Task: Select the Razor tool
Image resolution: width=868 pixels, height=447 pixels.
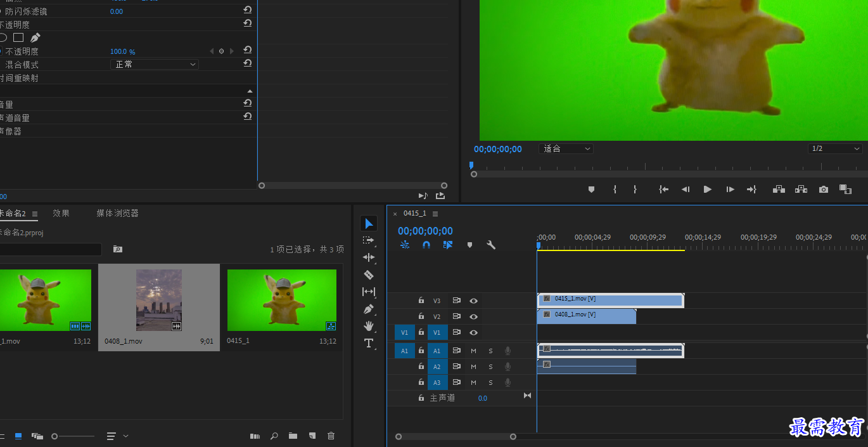Action: click(369, 275)
